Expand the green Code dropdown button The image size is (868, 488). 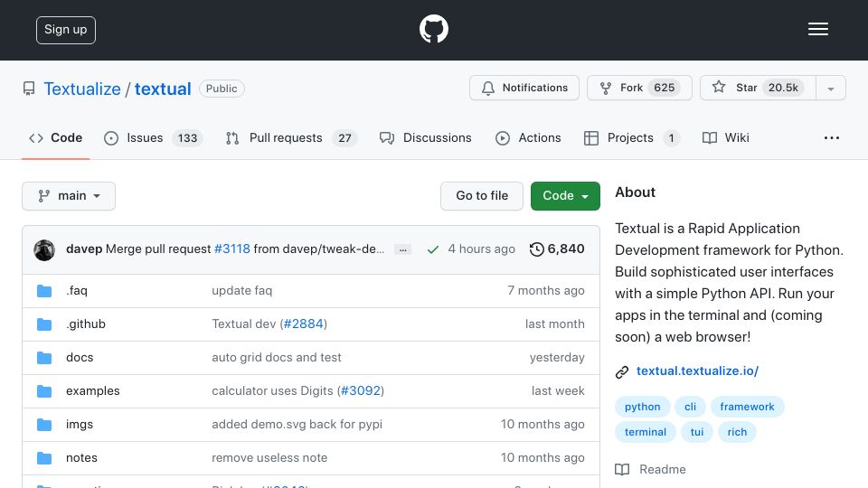pyautogui.click(x=565, y=196)
